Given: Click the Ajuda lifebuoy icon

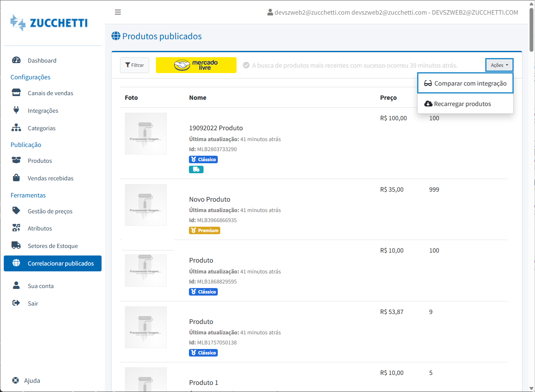Looking at the screenshot, I should click(x=15, y=380).
